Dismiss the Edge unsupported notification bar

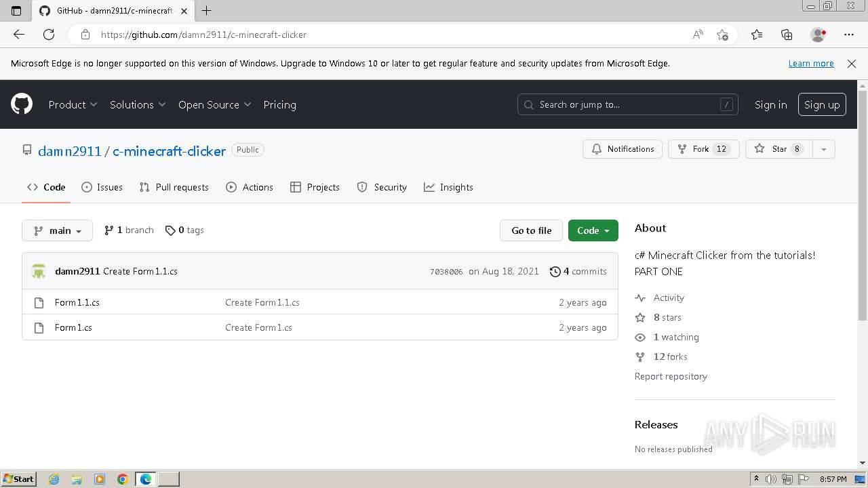[852, 64]
